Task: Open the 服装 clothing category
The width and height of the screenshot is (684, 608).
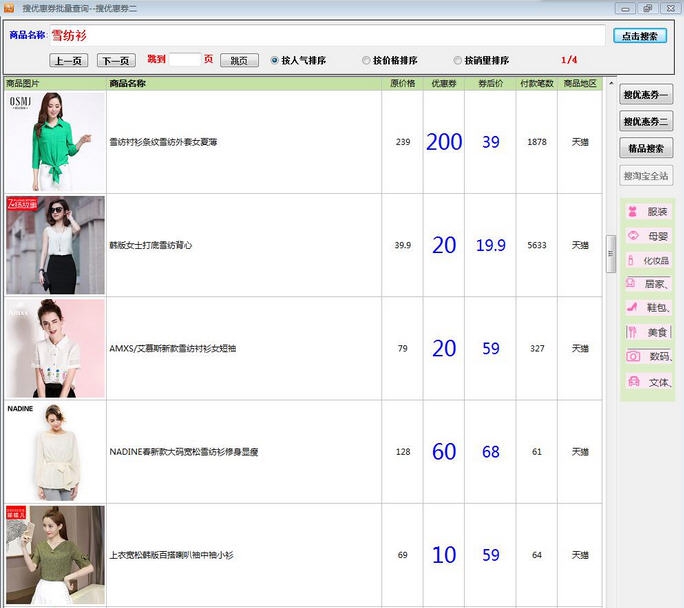Action: click(647, 212)
